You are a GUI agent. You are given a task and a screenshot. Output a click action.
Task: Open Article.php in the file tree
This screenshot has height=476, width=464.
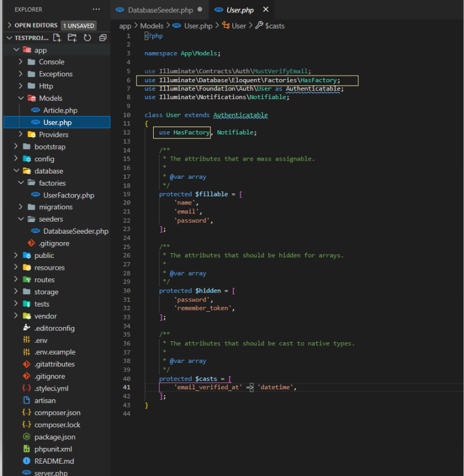point(60,111)
